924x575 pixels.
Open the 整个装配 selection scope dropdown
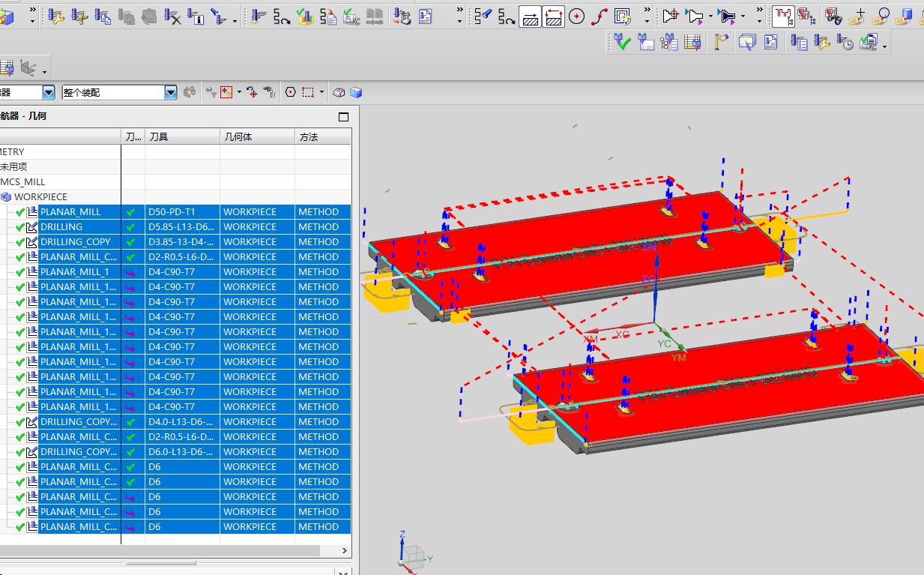pyautogui.click(x=171, y=92)
